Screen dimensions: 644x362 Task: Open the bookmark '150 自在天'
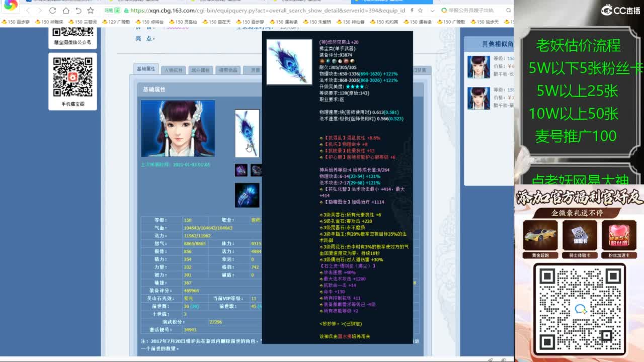tap(217, 22)
